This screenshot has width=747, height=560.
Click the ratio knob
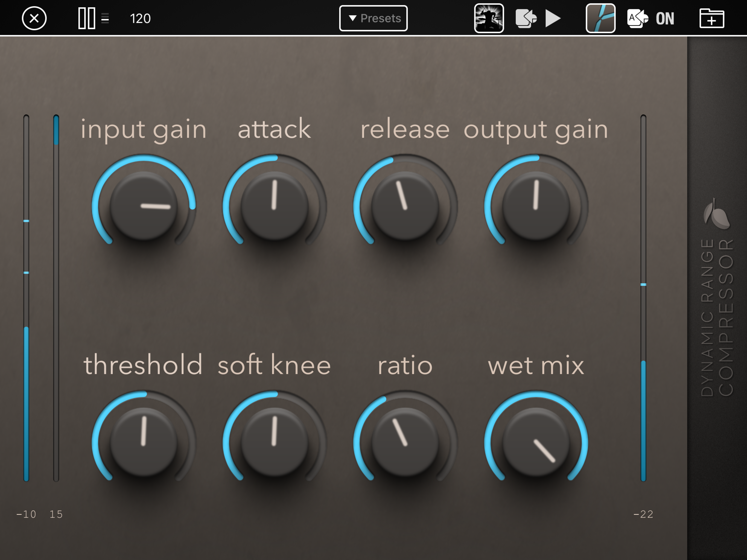point(405,442)
